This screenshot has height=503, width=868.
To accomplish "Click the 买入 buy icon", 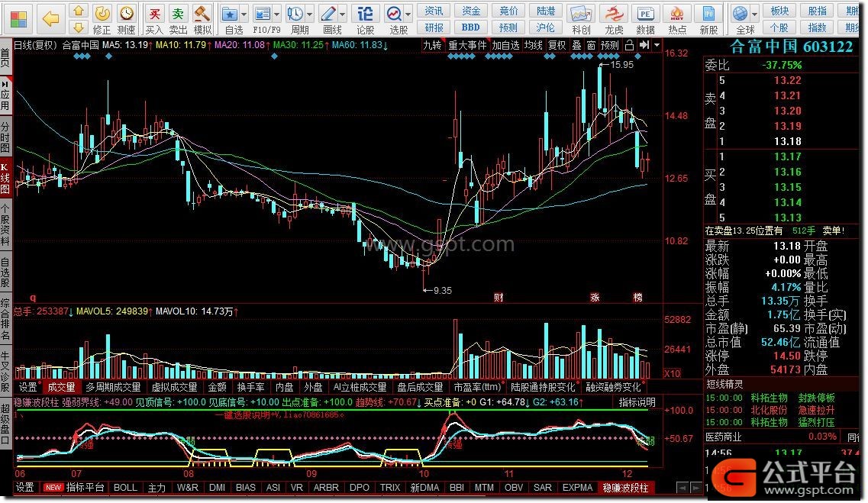I will [x=154, y=13].
